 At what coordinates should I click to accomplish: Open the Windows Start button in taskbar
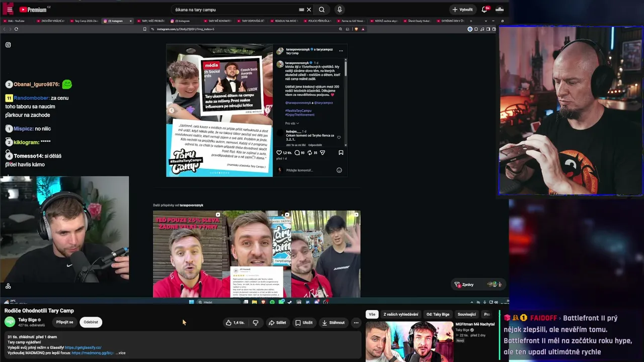(191, 302)
